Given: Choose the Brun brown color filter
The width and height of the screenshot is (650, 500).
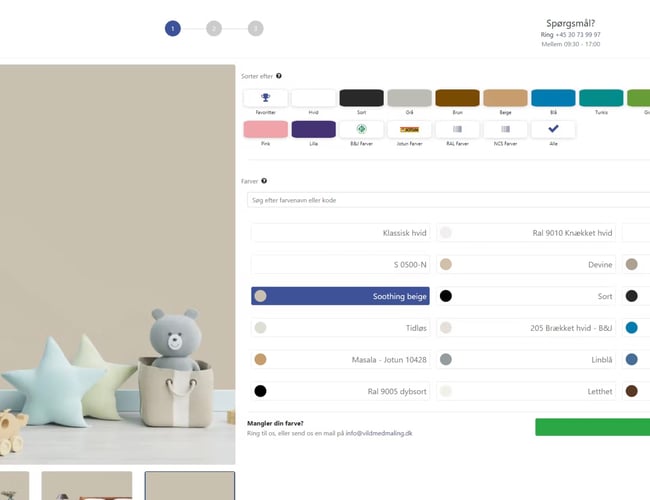Looking at the screenshot, I should click(457, 98).
